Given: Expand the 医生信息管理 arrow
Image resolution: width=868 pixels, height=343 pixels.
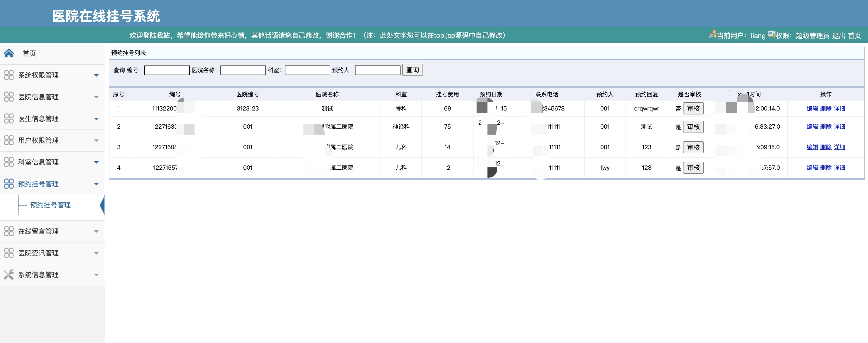Looking at the screenshot, I should [x=96, y=119].
